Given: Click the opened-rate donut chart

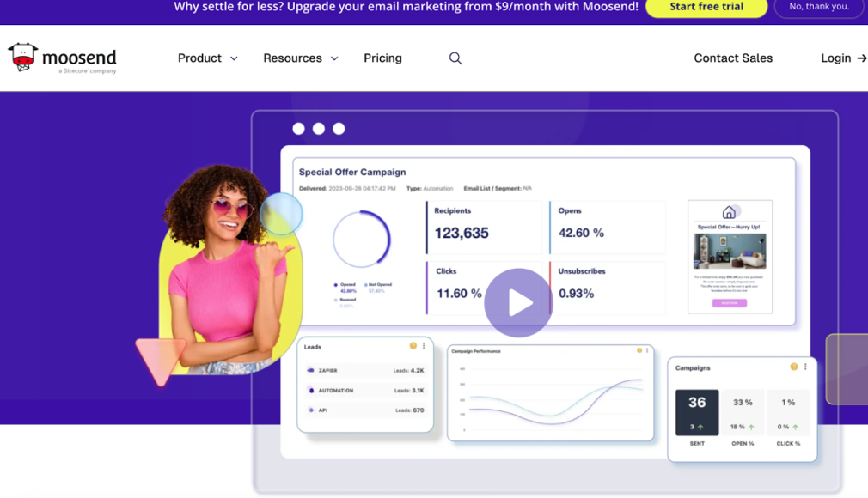Looking at the screenshot, I should (362, 240).
